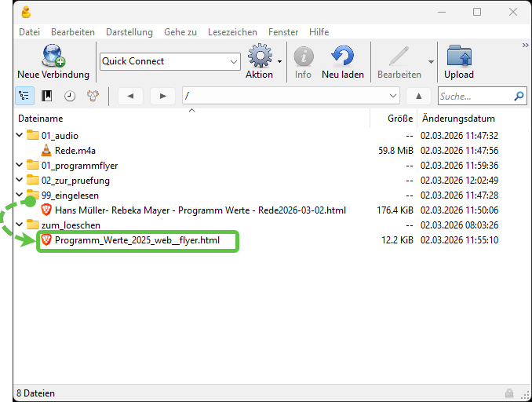Click the Upload folder icon
The width and height of the screenshot is (532, 402).
[x=459, y=57]
